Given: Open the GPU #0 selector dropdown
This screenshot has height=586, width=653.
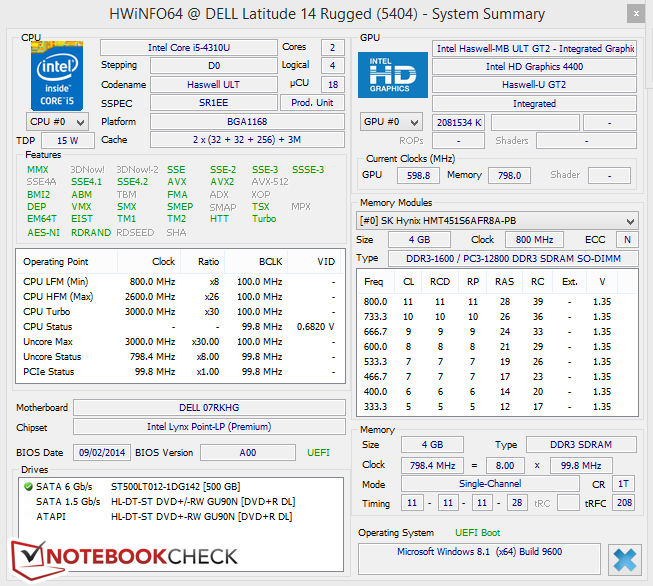Looking at the screenshot, I should point(391,122).
